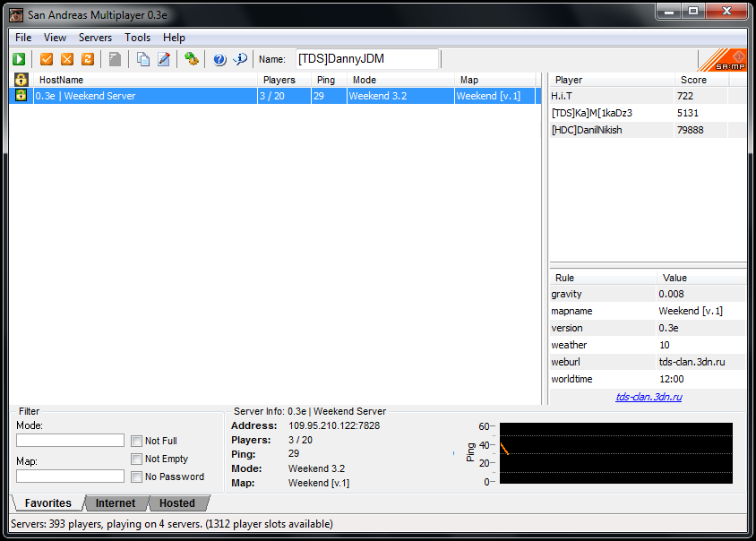The image size is (756, 541).
Task: Click the score value 79888
Action: click(690, 130)
